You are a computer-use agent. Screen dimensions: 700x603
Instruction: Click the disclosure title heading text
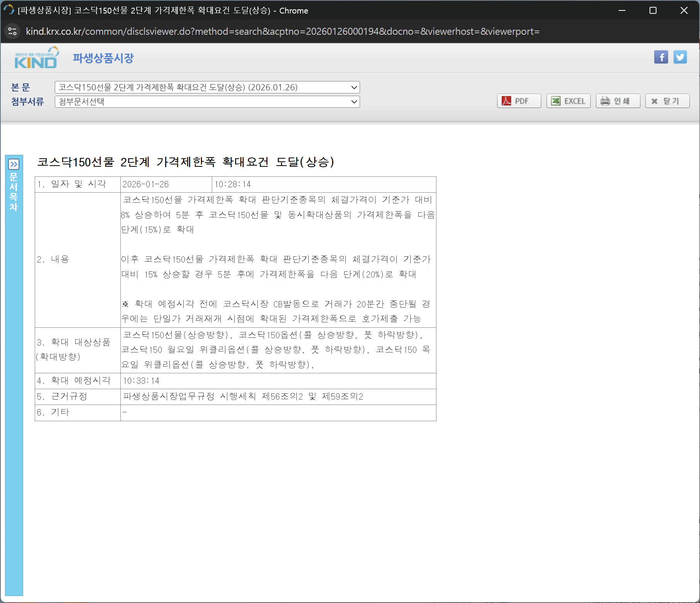186,162
